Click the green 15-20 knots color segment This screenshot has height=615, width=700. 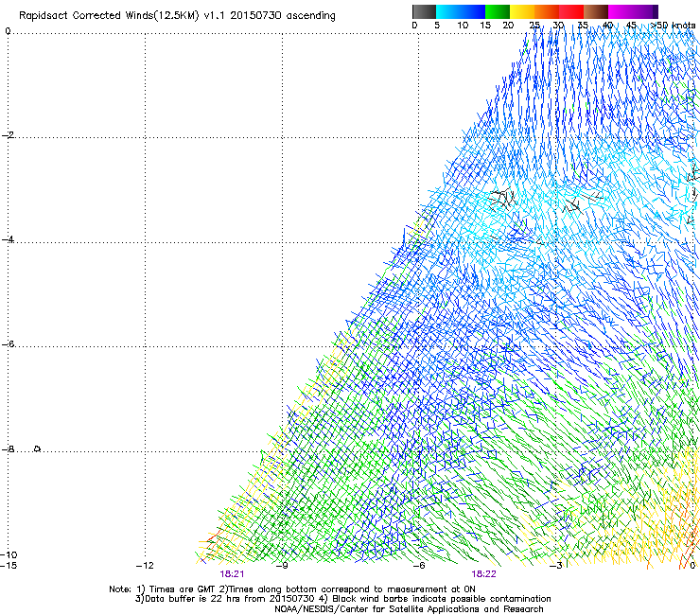coord(498,11)
